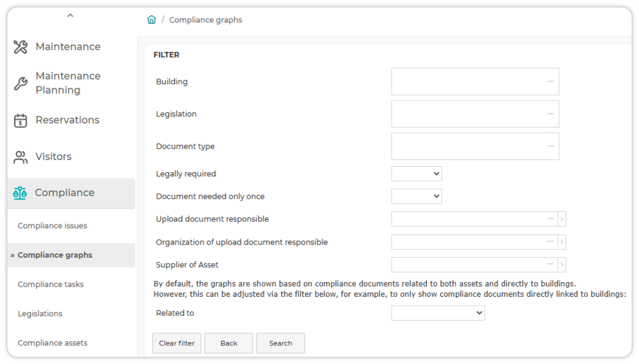Open Reservations in the sidebar
639x364 pixels.
(x=67, y=120)
